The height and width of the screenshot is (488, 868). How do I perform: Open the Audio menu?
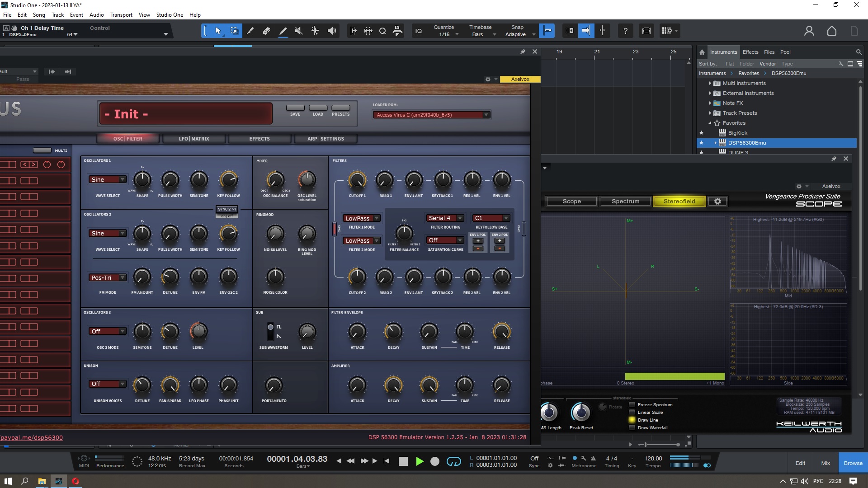click(x=96, y=14)
